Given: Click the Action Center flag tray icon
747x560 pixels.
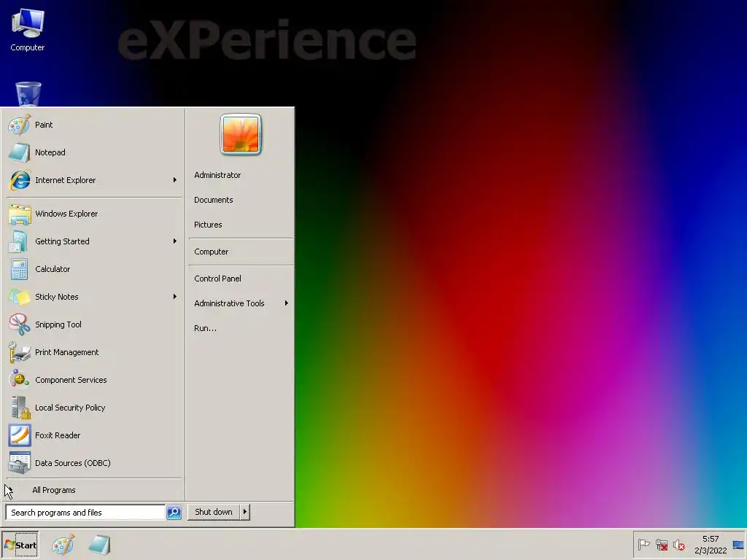Looking at the screenshot, I should [x=643, y=544].
